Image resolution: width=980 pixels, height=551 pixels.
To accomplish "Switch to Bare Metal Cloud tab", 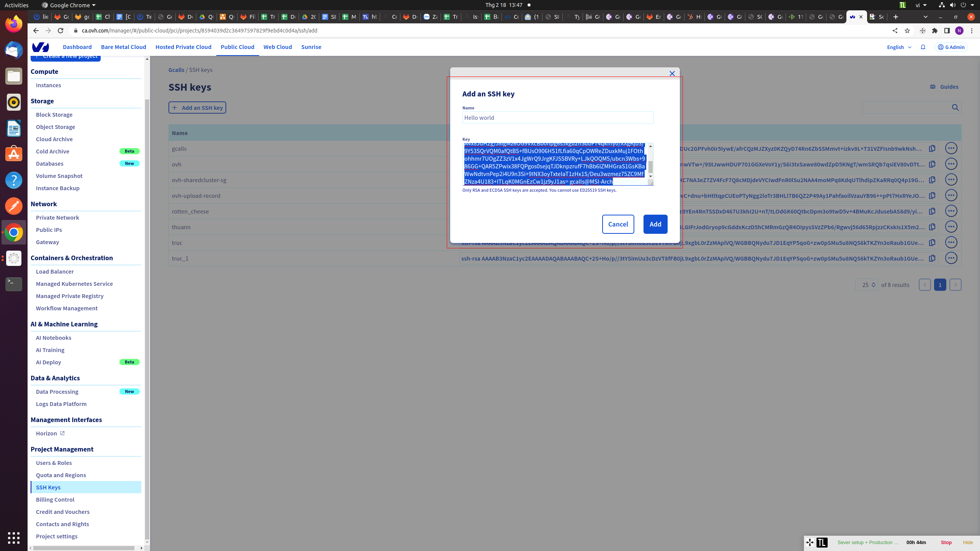I will [x=123, y=47].
